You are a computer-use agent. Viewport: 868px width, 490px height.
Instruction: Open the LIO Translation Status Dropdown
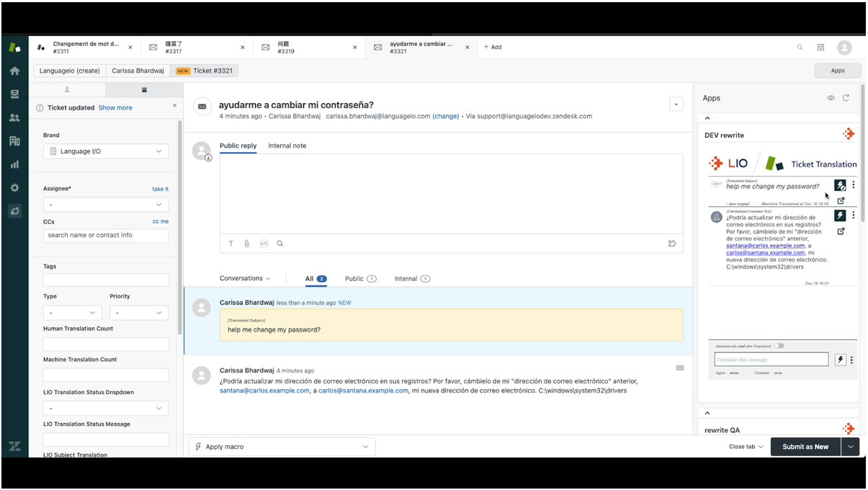[106, 408]
